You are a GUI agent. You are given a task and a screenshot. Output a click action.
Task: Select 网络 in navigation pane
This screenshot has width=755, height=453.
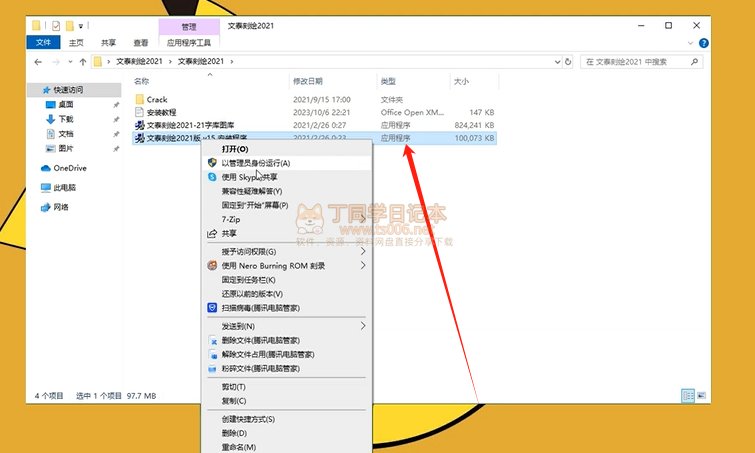point(61,207)
